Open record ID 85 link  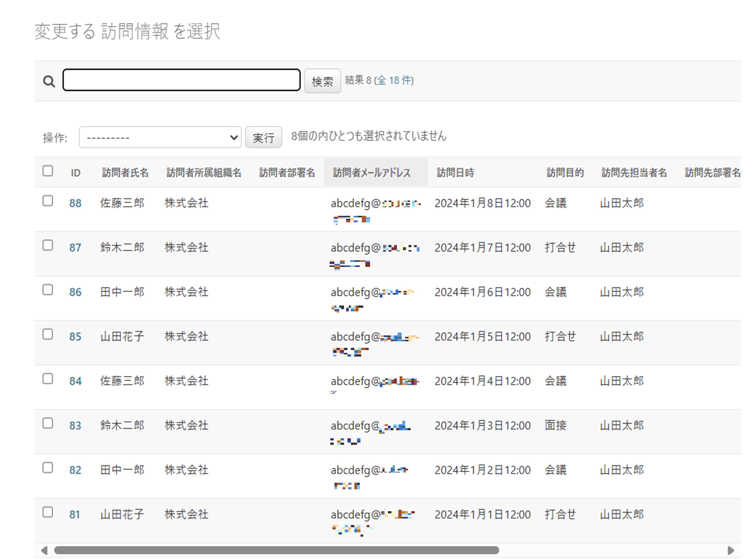coord(75,336)
